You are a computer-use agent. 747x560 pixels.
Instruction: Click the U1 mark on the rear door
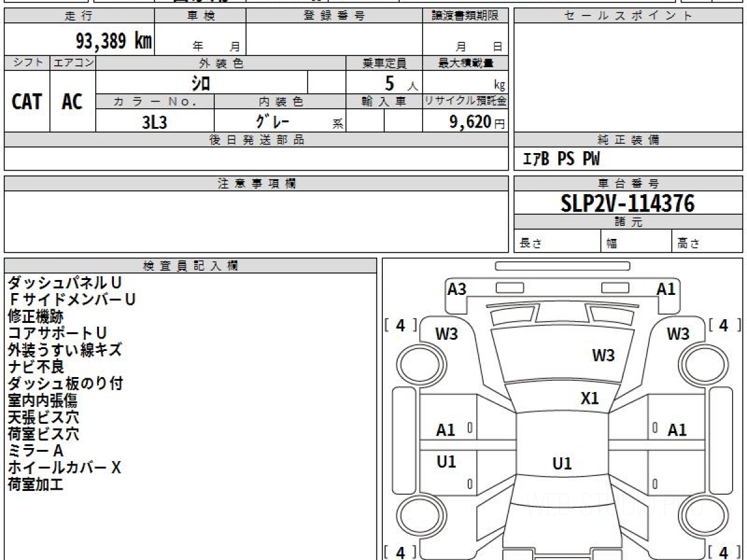446,462
